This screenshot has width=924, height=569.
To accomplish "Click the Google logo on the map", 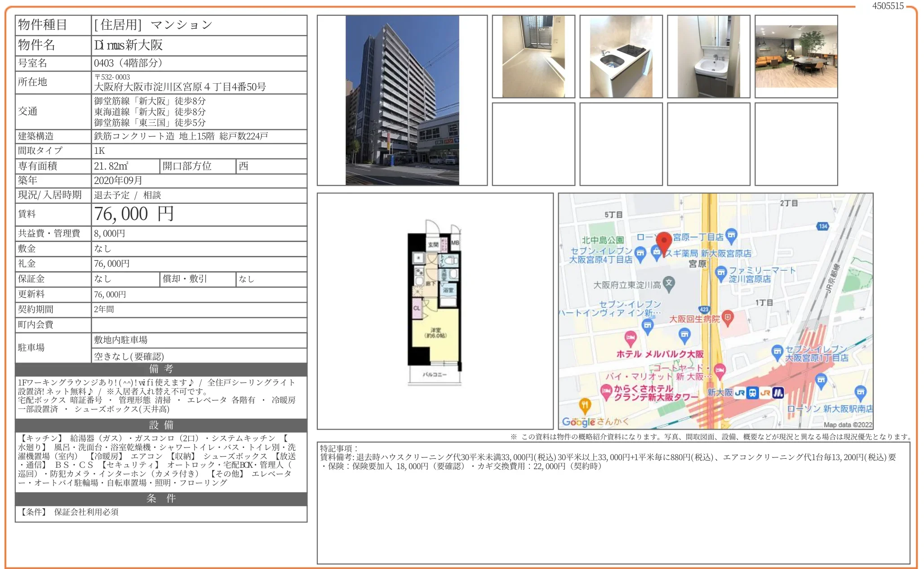I will pos(578,422).
